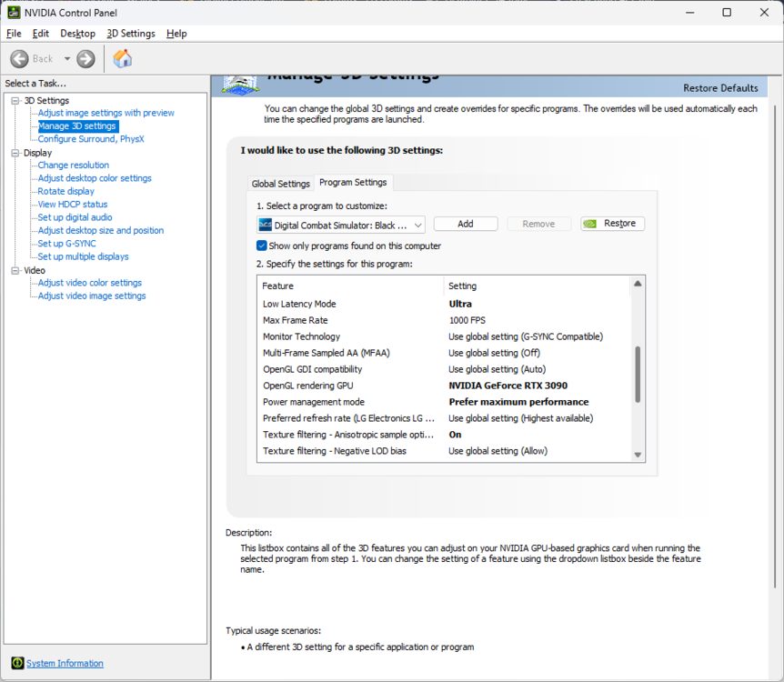Click the Forward arrow icon
Image resolution: width=784 pixels, height=682 pixels.
(x=85, y=59)
